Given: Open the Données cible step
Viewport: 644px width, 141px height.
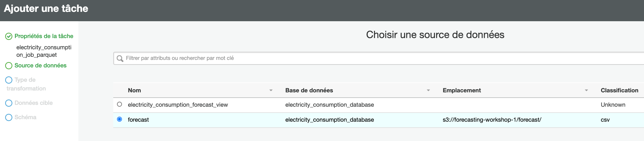Looking at the screenshot, I should [x=34, y=103].
